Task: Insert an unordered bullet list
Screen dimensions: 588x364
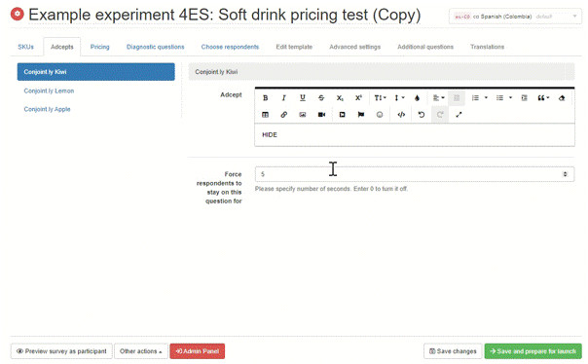Action: [x=499, y=98]
